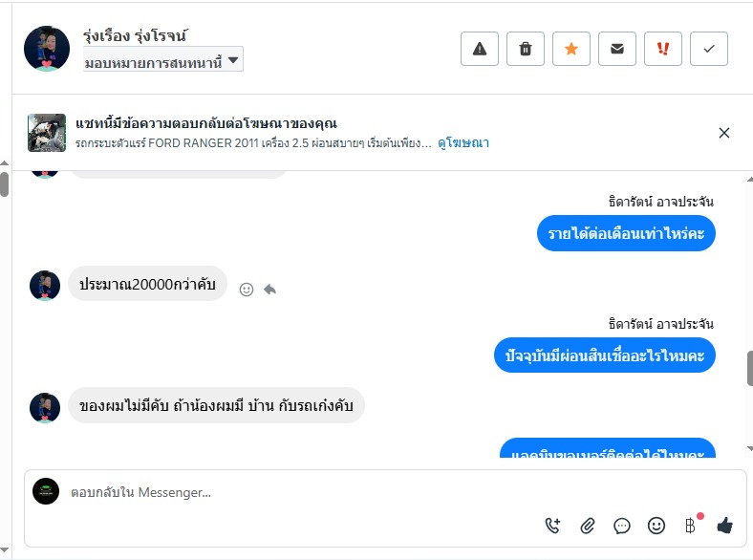The width and height of the screenshot is (753, 560).
Task: Open the มอบหมายการสนทนานี้ assignment dropdown
Action: point(163,62)
